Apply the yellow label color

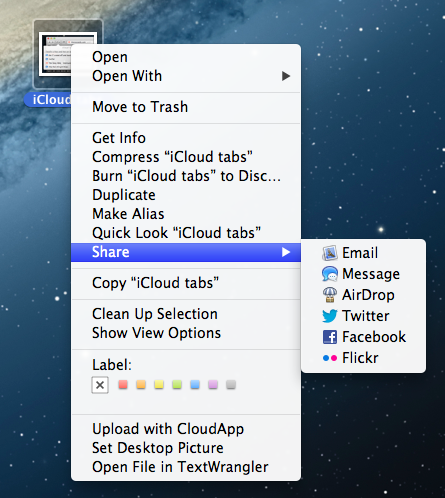(x=159, y=385)
